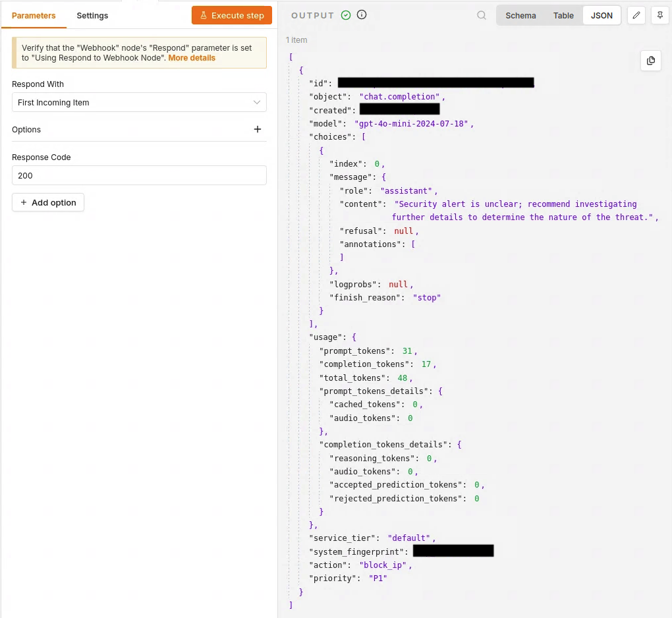Click the Options section label
This screenshot has width=672, height=618.
click(x=26, y=129)
